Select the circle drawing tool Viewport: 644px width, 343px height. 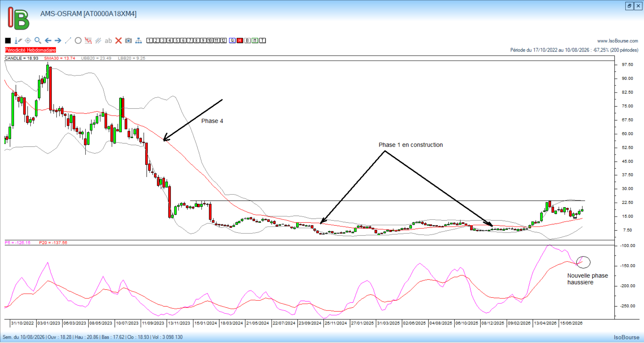coord(78,41)
